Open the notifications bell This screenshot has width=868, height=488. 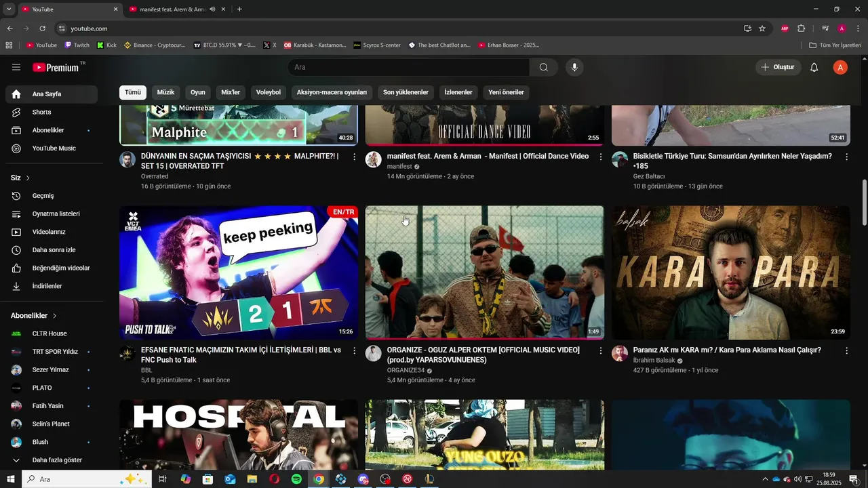pyautogui.click(x=814, y=67)
